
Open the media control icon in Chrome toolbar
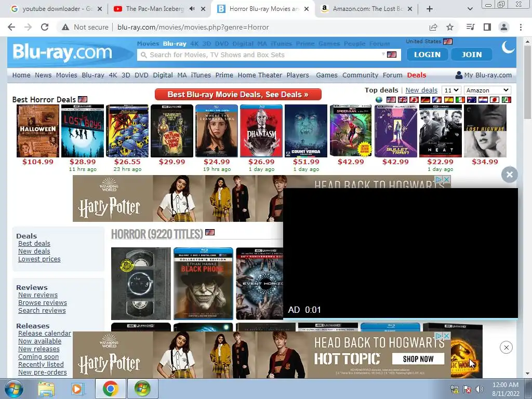click(x=470, y=27)
